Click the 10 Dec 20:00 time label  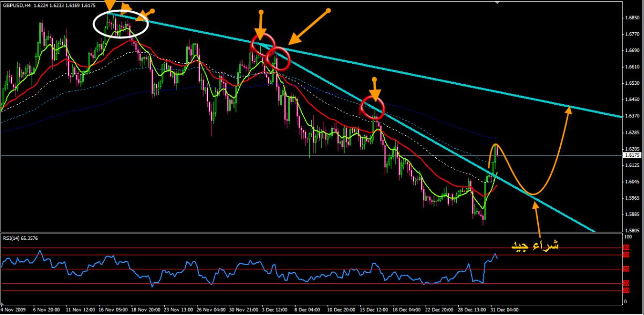click(x=341, y=310)
